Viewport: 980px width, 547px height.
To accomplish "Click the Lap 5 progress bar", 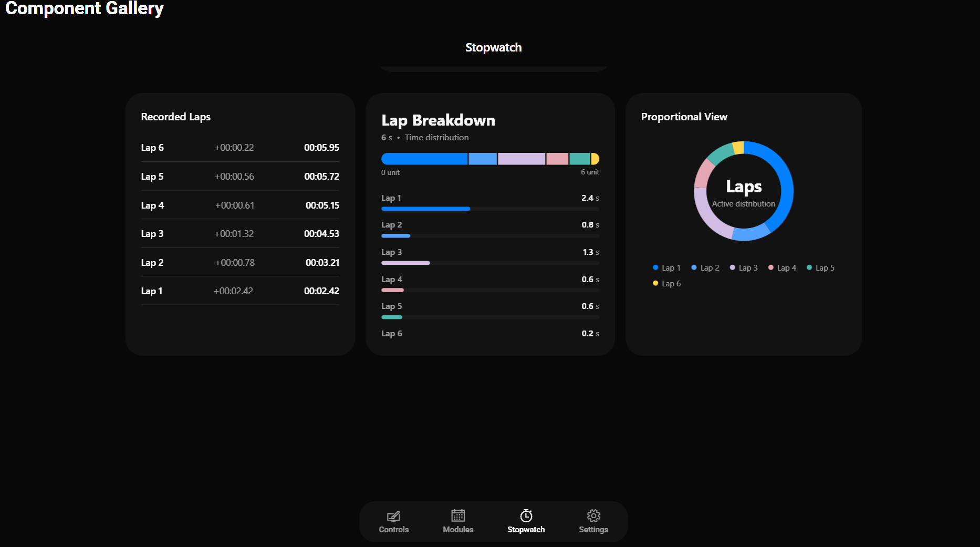I will coord(490,317).
